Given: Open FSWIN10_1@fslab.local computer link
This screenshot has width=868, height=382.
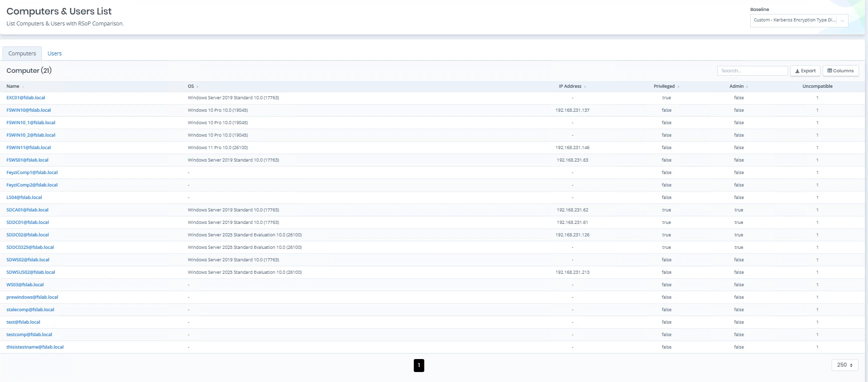Looking at the screenshot, I should pyautogui.click(x=31, y=123).
